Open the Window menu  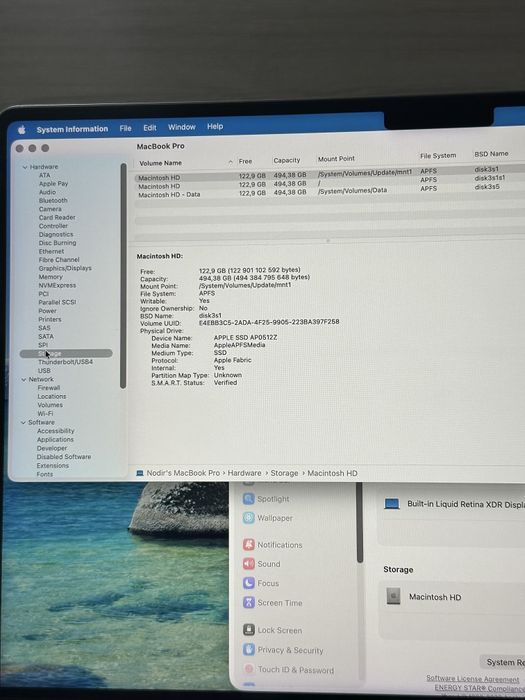[x=182, y=127]
